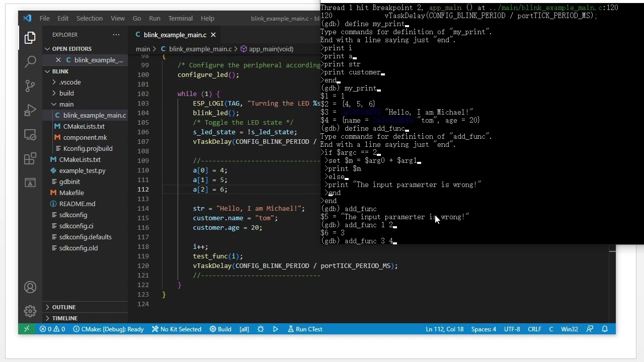Open the View menu
The image size is (644, 362).
point(118,18)
